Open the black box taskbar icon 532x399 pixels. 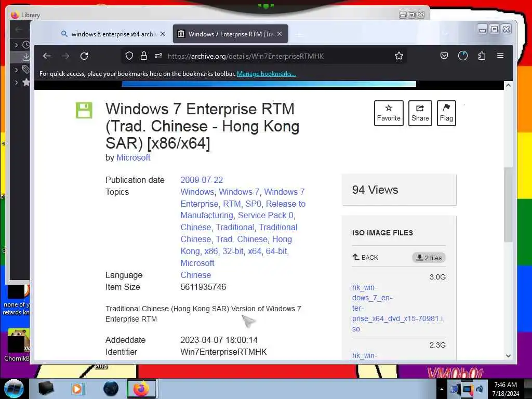[46, 389]
